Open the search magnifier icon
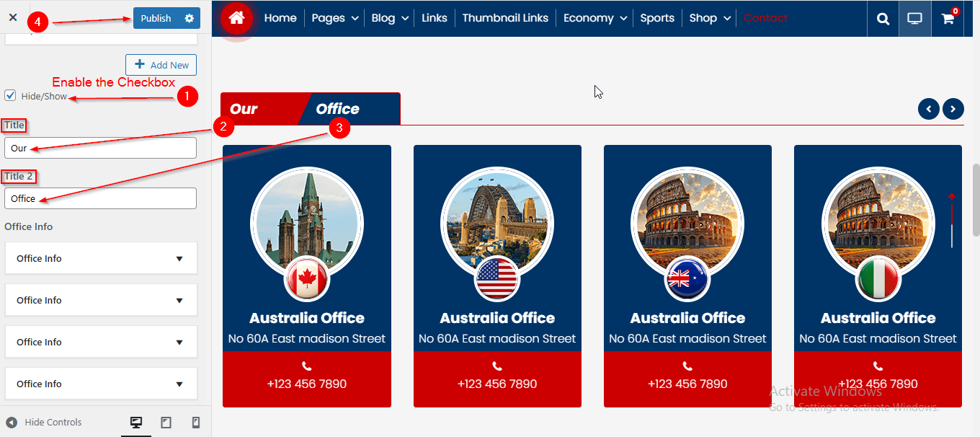 pos(883,19)
